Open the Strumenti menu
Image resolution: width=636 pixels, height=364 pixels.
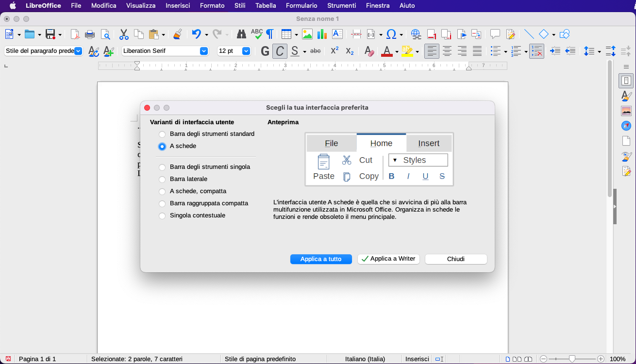tap(341, 6)
